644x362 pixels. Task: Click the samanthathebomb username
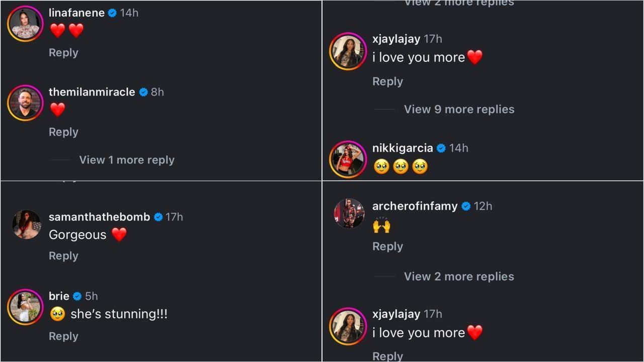[x=99, y=217]
